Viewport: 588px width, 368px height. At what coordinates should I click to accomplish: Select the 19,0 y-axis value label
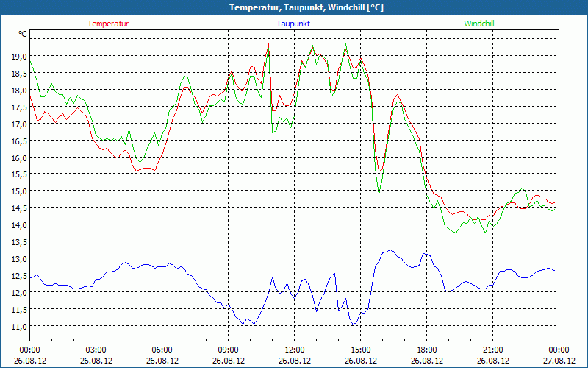[x=18, y=57]
